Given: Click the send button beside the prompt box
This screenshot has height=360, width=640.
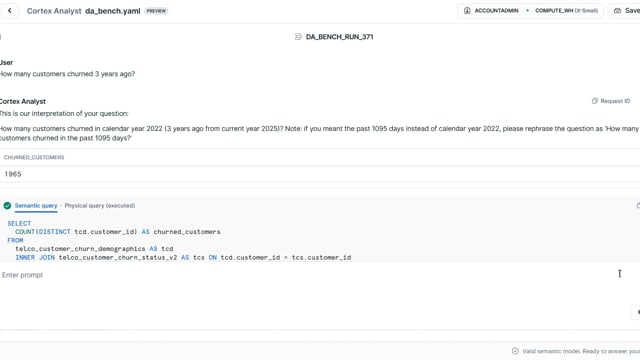Looking at the screenshot, I should coord(637,312).
